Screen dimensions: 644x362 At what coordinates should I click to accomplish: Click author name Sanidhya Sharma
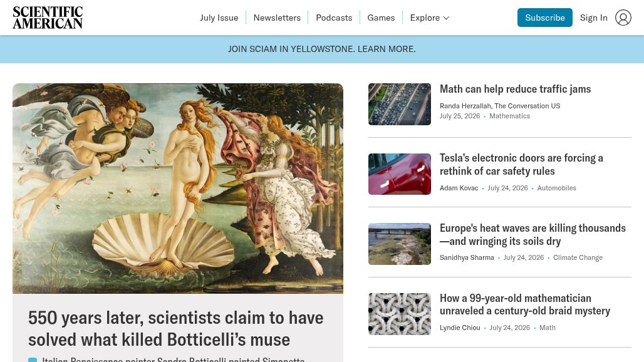click(467, 258)
